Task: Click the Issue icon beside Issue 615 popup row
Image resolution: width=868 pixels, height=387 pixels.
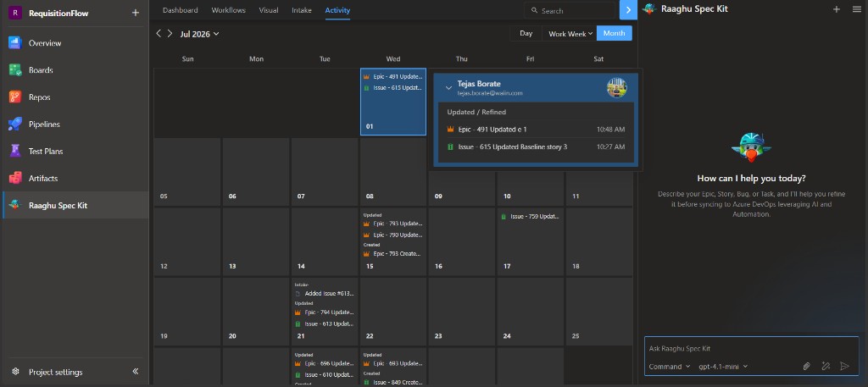Action: [450, 147]
